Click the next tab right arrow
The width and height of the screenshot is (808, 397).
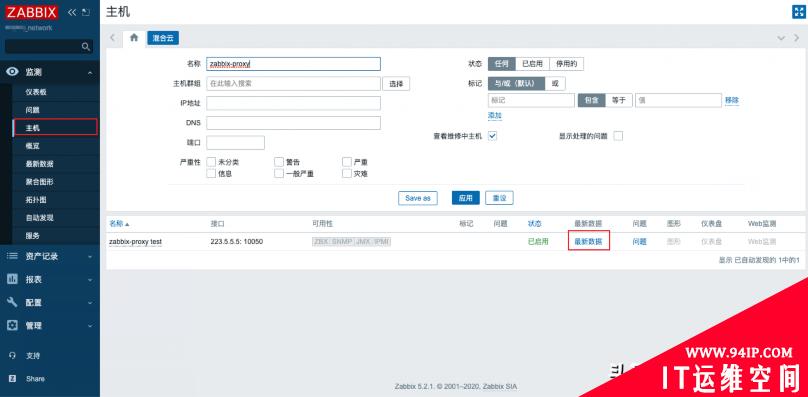[x=798, y=38]
